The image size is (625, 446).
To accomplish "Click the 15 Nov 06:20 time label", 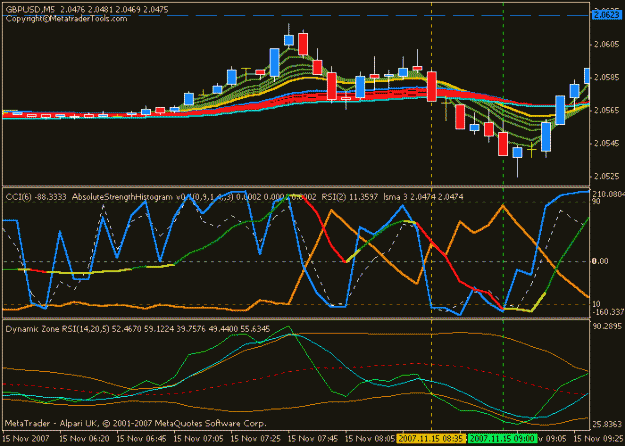I will (x=85, y=439).
